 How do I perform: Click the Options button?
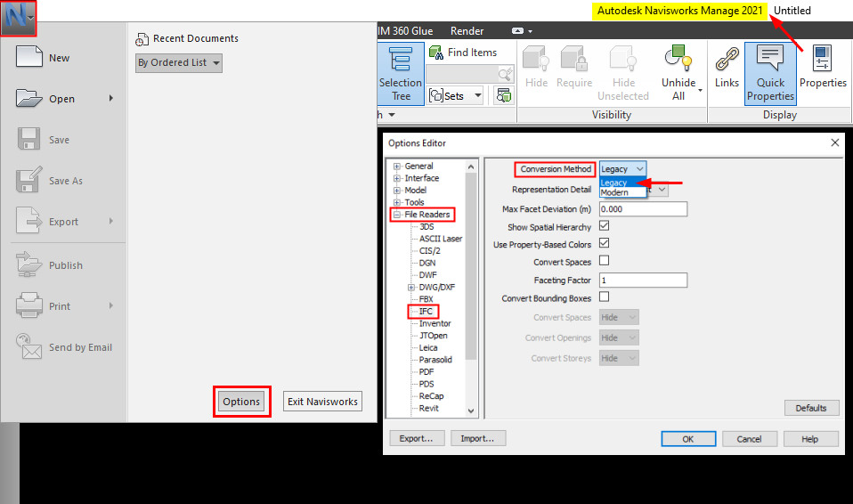click(x=241, y=402)
